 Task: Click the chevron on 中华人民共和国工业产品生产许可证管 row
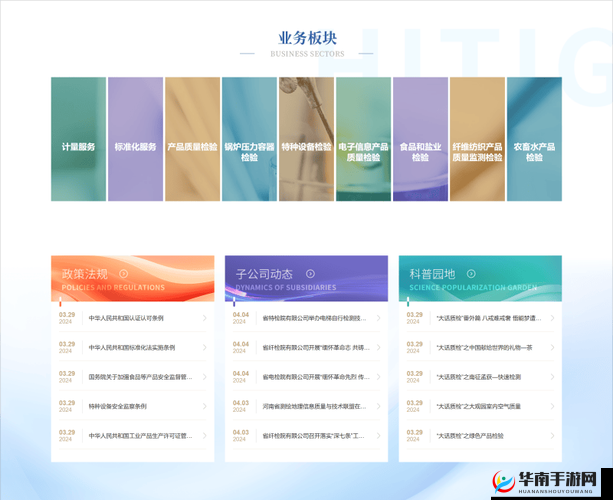[204, 435]
